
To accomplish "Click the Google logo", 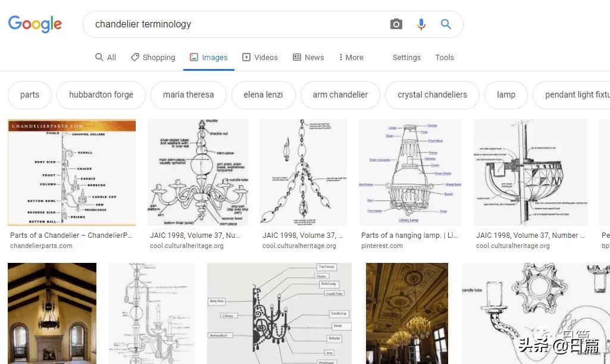I will [x=35, y=24].
